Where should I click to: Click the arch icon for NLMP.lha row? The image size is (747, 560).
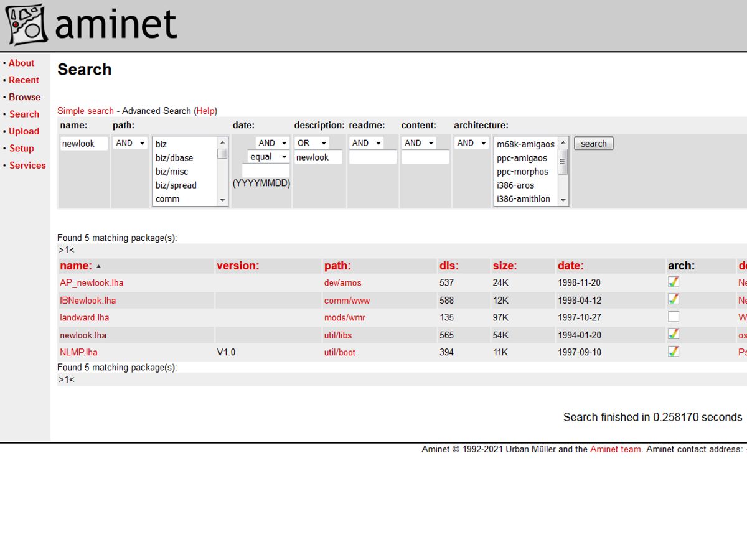click(x=673, y=352)
